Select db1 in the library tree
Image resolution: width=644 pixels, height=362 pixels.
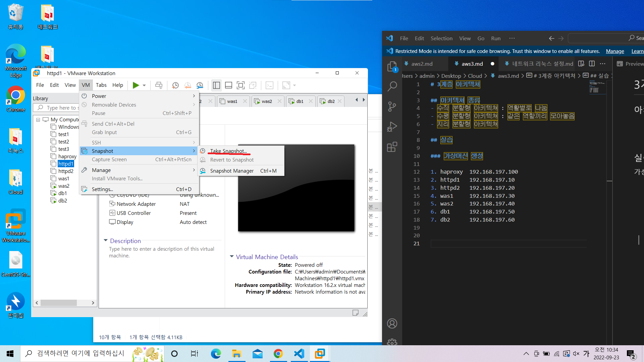click(x=62, y=193)
